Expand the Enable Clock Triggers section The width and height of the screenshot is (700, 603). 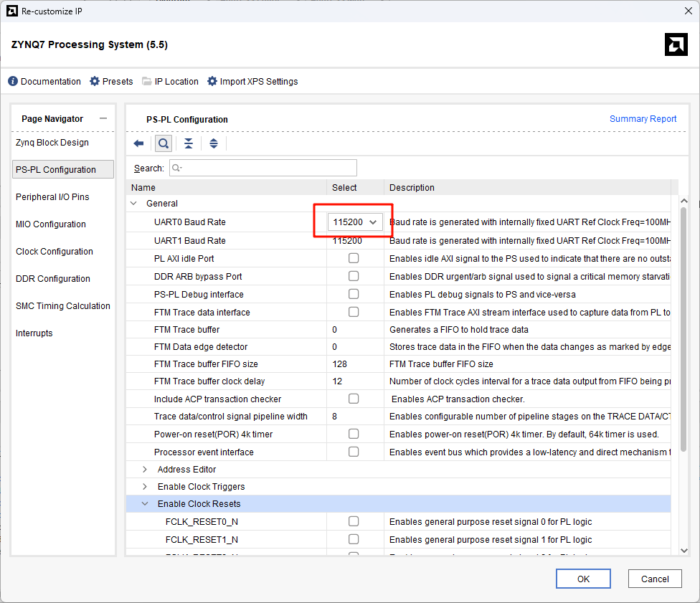click(145, 487)
